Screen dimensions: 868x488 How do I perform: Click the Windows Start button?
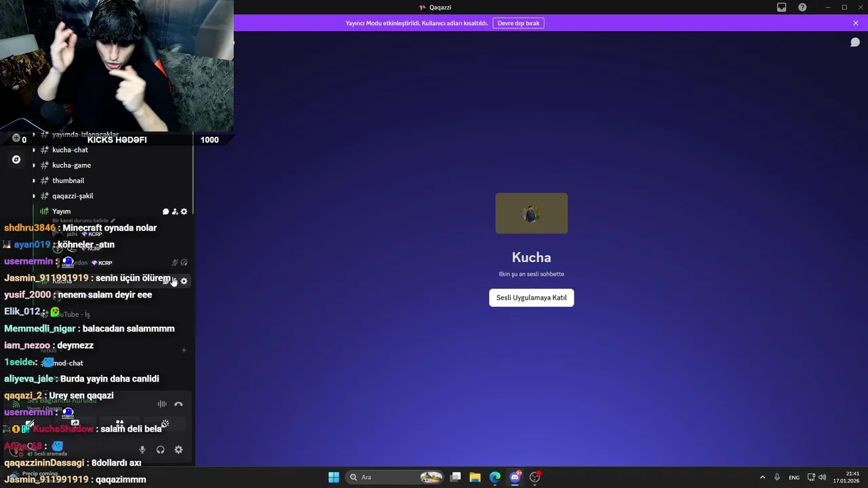pos(334,477)
